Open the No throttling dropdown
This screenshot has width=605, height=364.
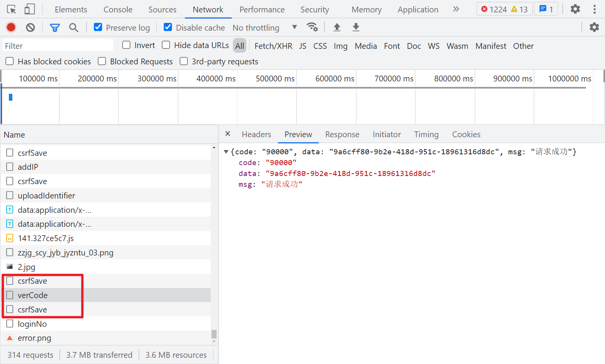(265, 28)
